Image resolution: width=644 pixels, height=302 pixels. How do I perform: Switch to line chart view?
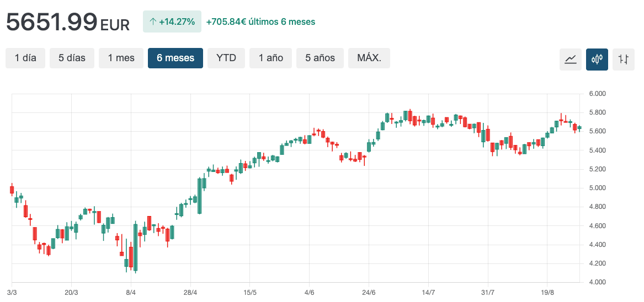(571, 59)
